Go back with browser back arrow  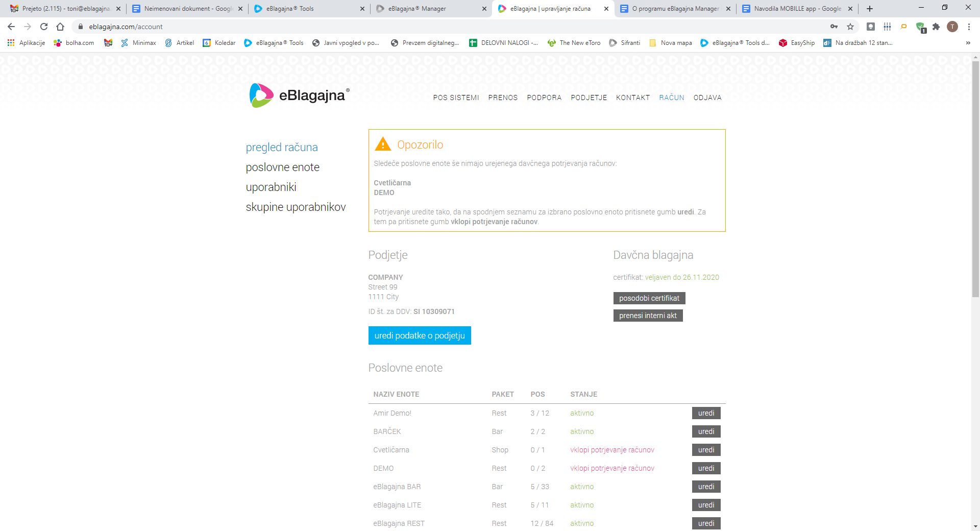(x=11, y=27)
